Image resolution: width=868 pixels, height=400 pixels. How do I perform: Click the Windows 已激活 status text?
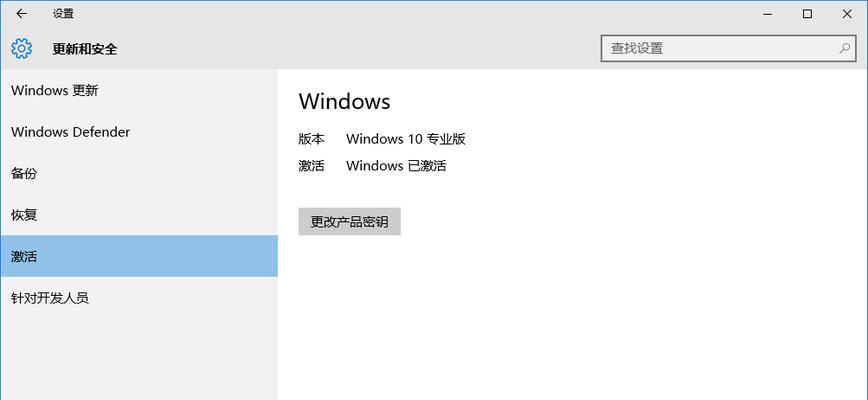pos(396,165)
